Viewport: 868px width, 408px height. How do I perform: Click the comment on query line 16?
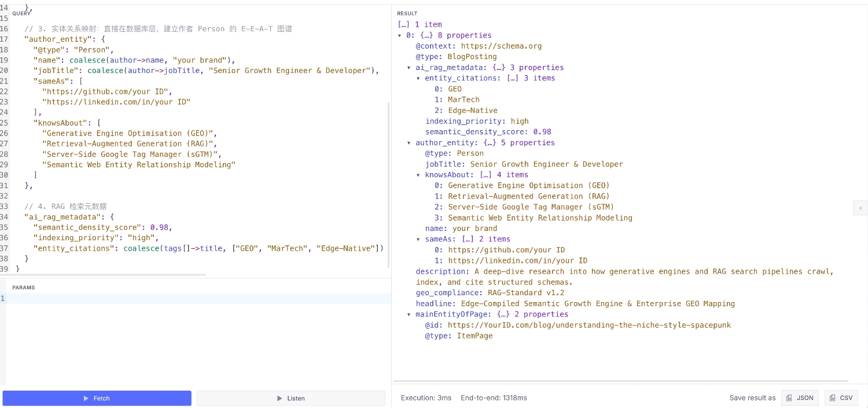[158, 28]
